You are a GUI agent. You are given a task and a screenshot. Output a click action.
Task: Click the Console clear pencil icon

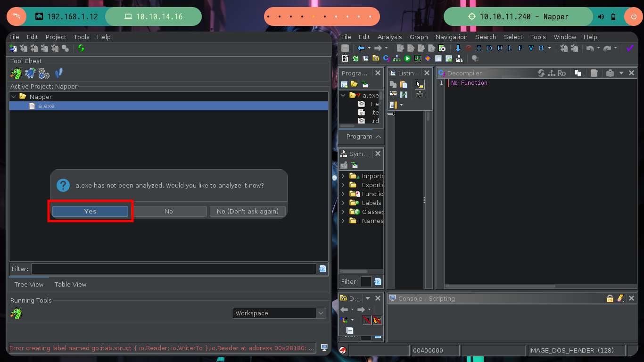point(620,298)
